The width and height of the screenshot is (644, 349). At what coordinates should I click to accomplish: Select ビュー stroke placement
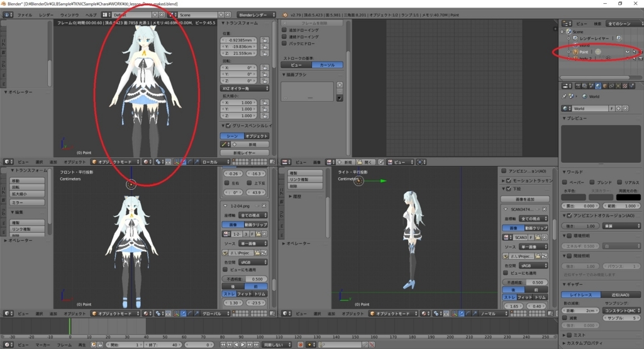297,65
